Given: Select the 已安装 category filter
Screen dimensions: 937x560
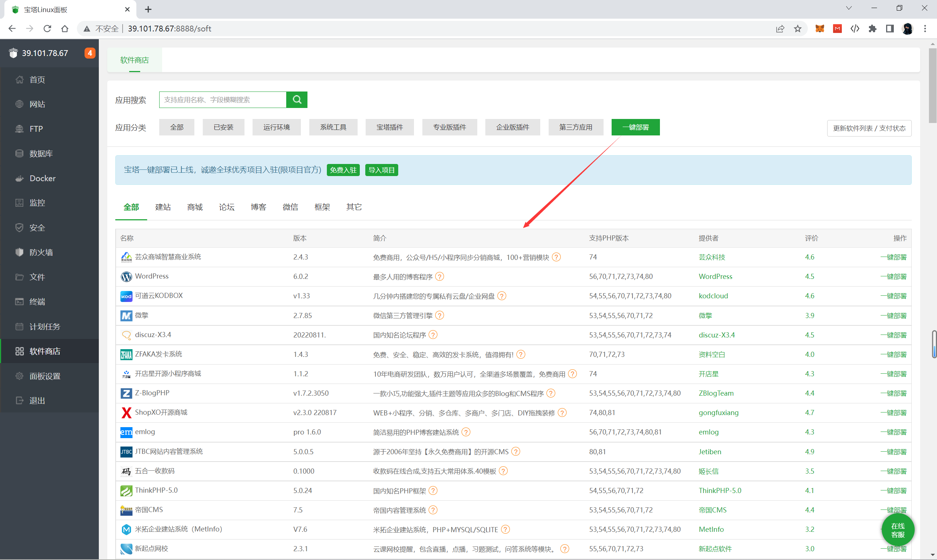Looking at the screenshot, I should (223, 127).
